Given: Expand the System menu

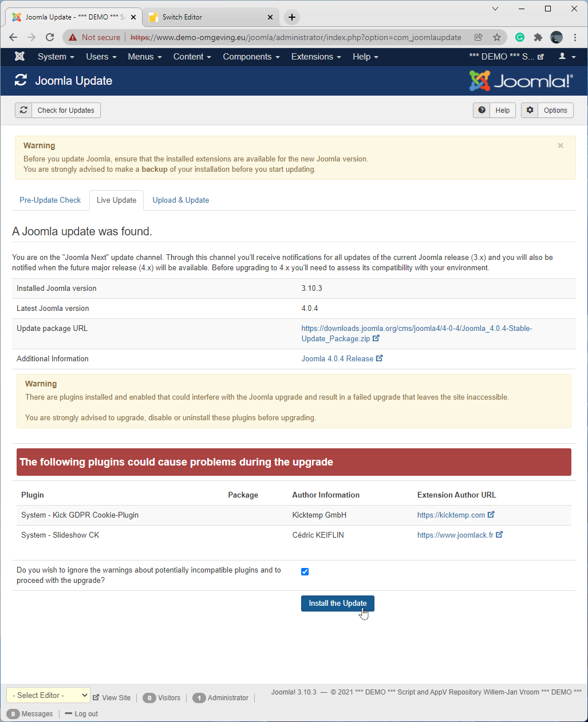Looking at the screenshot, I should tap(56, 57).
